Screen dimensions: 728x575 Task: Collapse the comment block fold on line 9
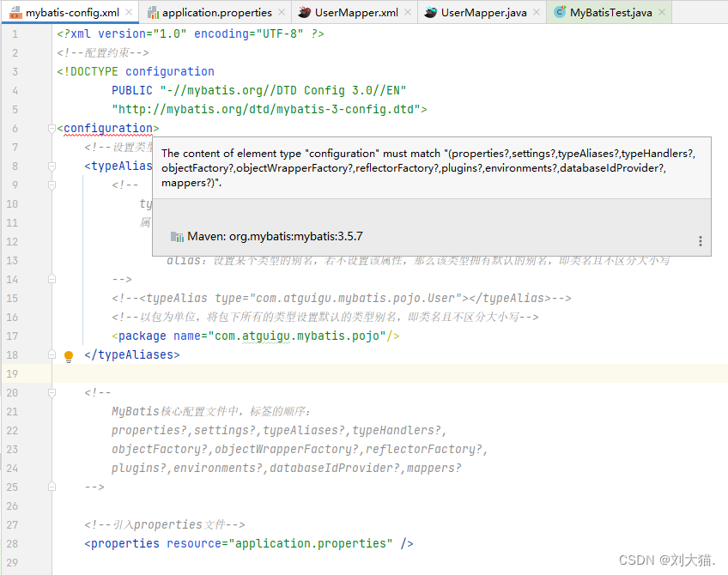click(52, 185)
